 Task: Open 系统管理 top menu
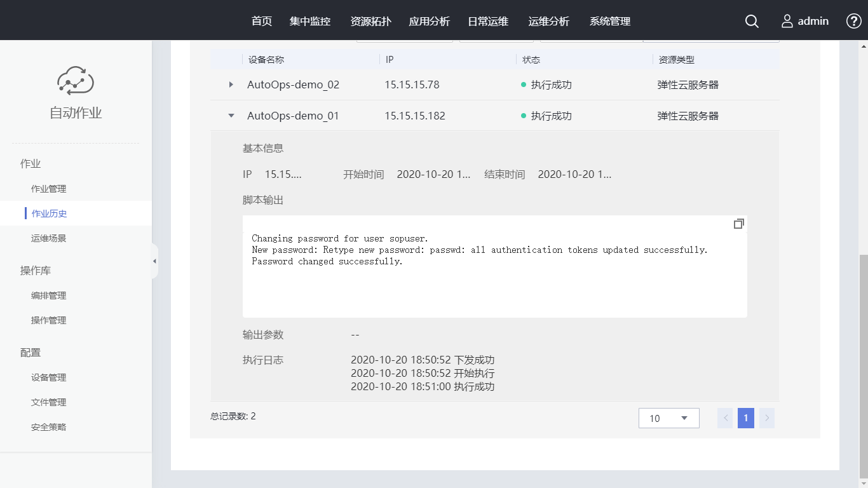click(610, 21)
